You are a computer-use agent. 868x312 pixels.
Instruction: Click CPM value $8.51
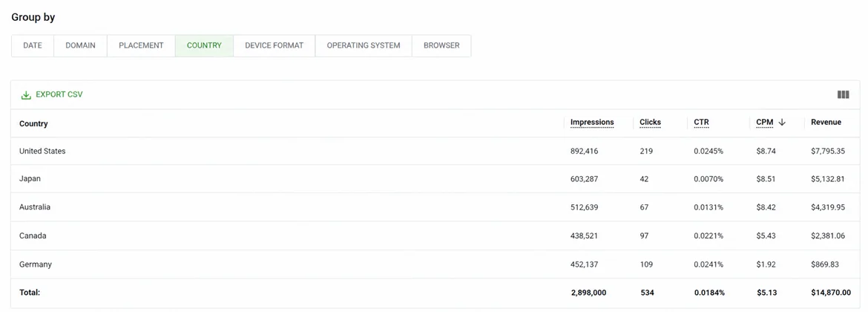(x=766, y=179)
